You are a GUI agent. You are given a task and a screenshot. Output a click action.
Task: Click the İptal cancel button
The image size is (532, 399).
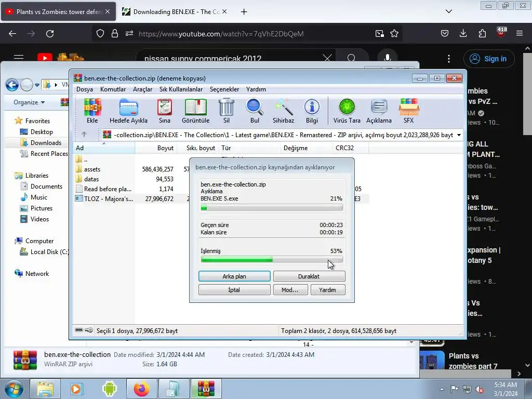coord(234,290)
